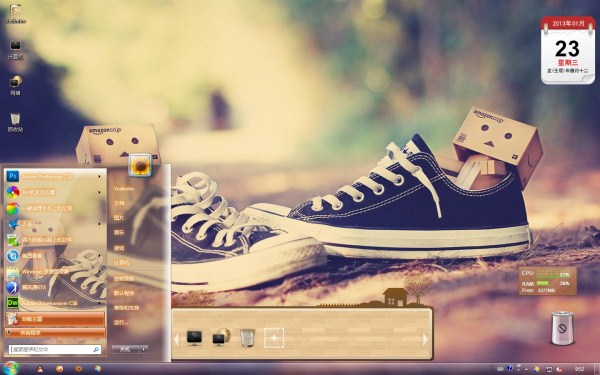
Task: Launch Adobe Dreamweaver CS6 from the Start menu
Action: coord(54,303)
